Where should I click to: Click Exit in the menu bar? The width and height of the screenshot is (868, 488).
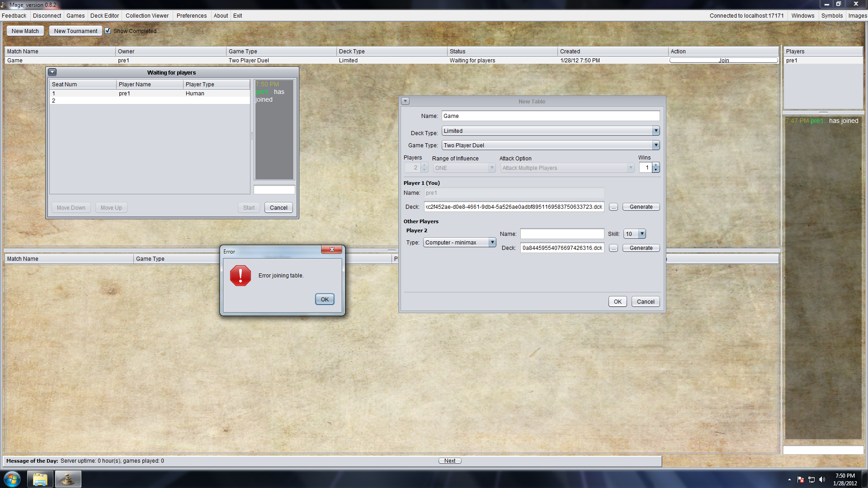(x=237, y=15)
